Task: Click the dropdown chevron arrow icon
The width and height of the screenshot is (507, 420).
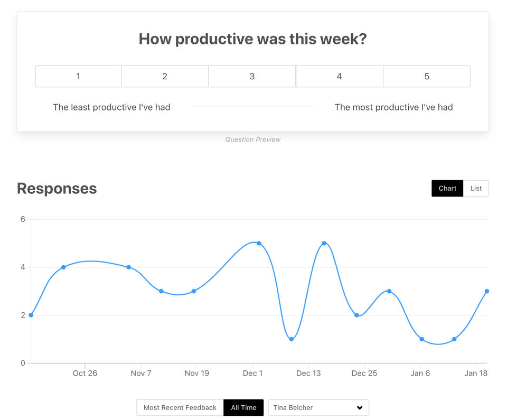Action: pyautogui.click(x=360, y=408)
